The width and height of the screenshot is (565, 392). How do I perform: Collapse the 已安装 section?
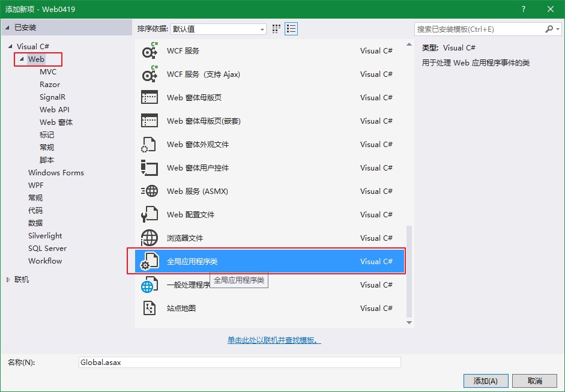(x=8, y=28)
